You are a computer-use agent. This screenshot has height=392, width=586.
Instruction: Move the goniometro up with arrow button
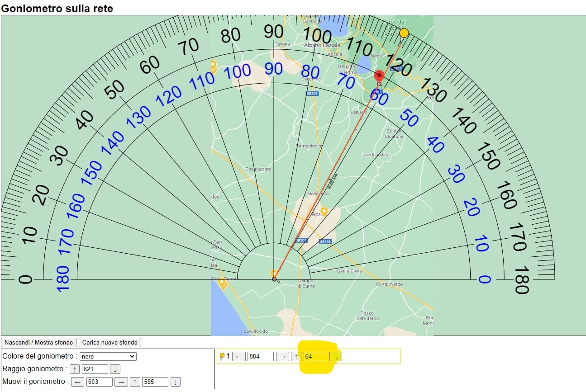coord(135,382)
